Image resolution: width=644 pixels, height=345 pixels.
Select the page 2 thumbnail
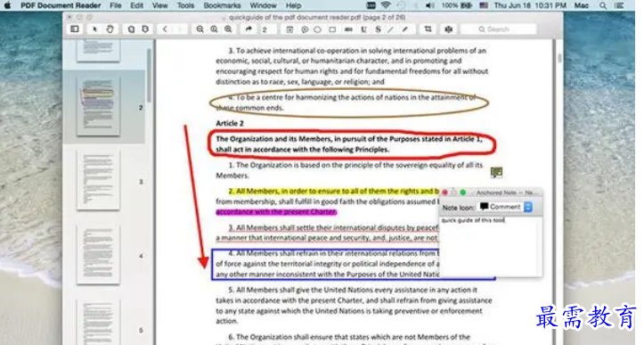99,106
